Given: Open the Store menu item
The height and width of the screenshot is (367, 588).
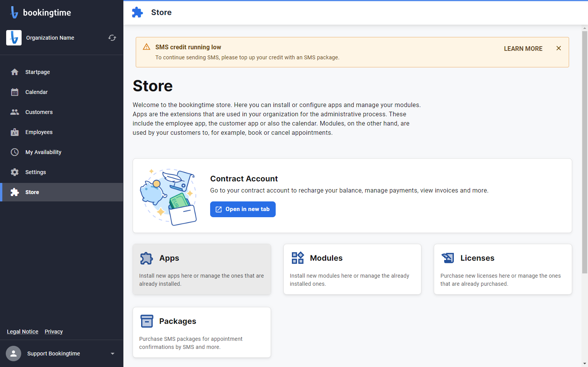Looking at the screenshot, I should 62,192.
